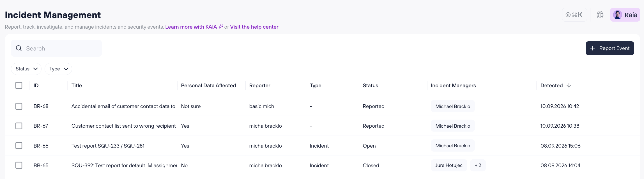Follow the Learn more with KAIA link
The image size is (644, 179).
(191, 27)
